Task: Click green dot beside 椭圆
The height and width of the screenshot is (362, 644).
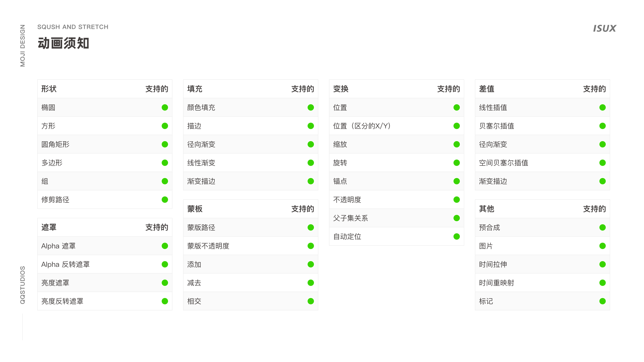Action: click(165, 108)
